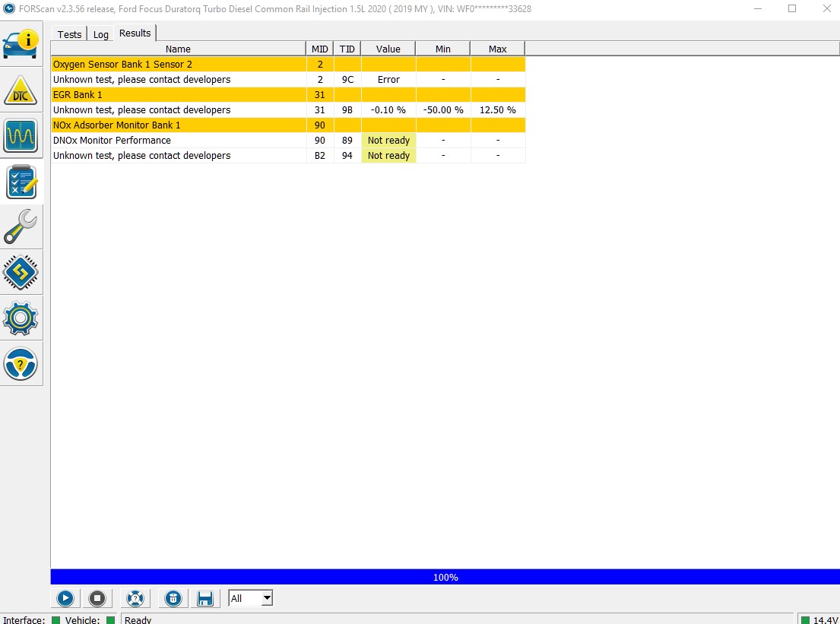The height and width of the screenshot is (624, 840).
Task: Click the Name column header
Action: click(x=178, y=49)
